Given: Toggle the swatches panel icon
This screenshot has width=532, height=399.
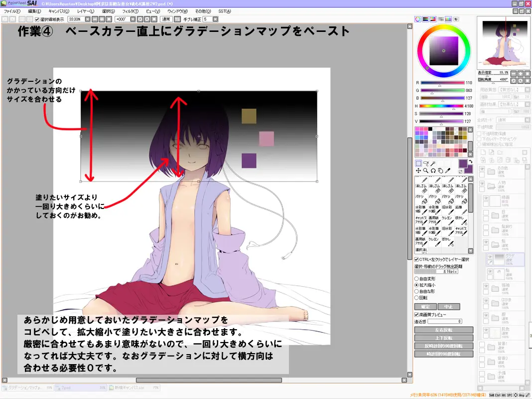Looking at the screenshot, I should [x=448, y=19].
